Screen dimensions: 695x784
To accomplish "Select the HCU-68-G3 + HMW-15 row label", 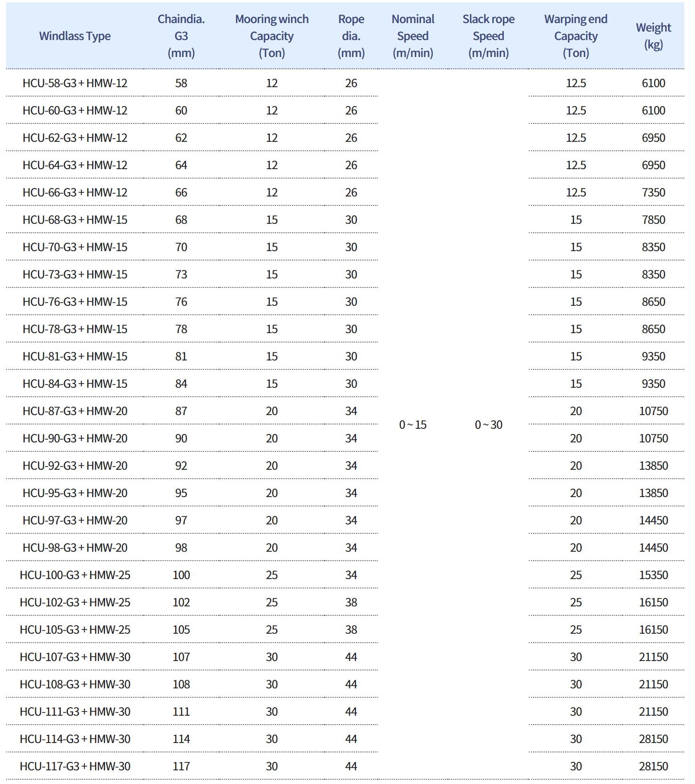I will pyautogui.click(x=75, y=220).
